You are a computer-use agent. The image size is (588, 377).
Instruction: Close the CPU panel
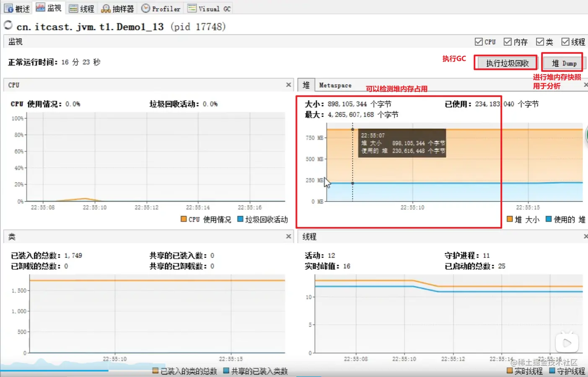[x=288, y=85]
